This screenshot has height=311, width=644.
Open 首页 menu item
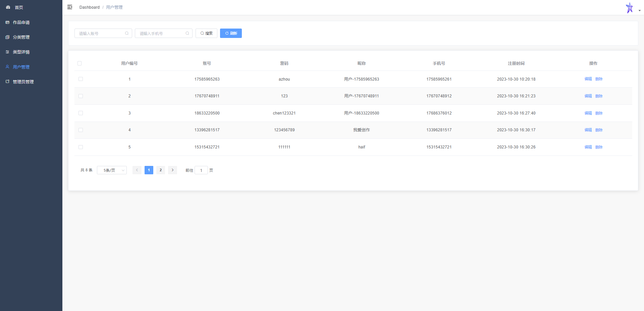pos(31,7)
